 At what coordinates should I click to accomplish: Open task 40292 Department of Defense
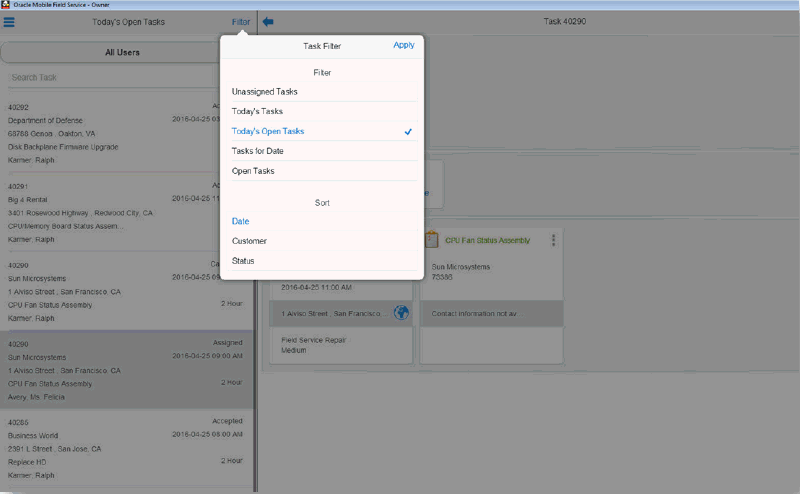127,134
